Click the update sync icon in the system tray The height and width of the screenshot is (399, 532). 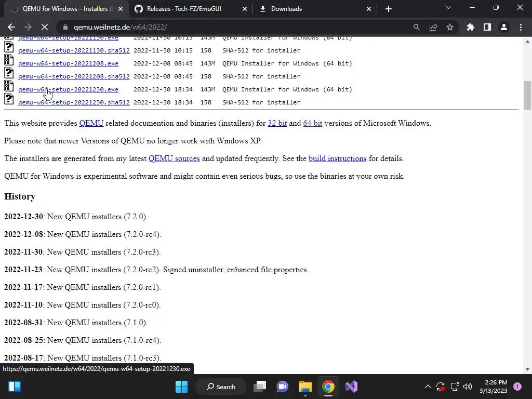[441, 387]
